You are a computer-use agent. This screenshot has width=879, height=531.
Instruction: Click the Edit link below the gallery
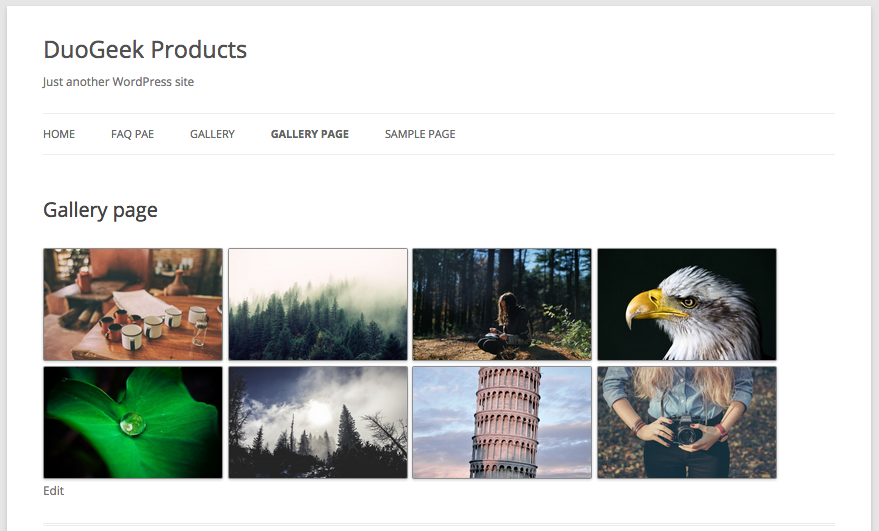tap(53, 491)
